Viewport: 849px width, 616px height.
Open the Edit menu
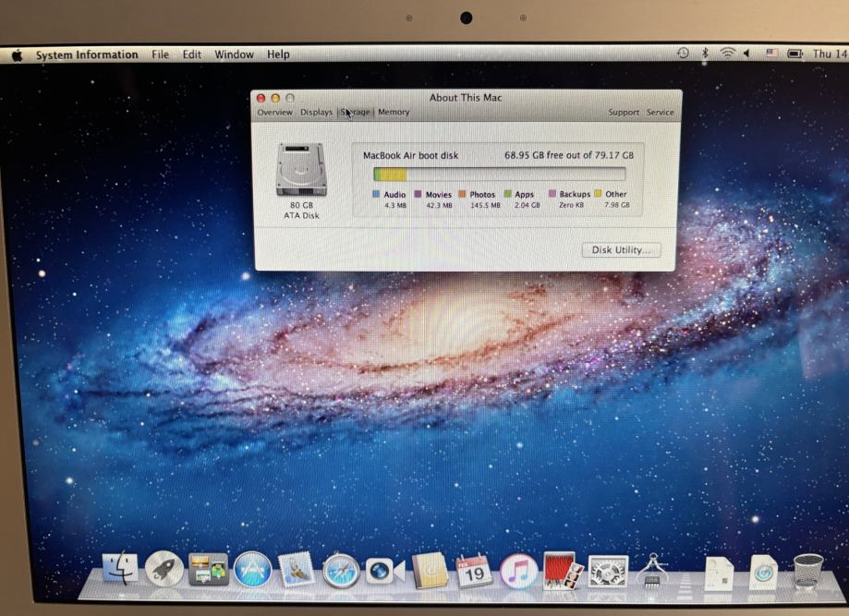(x=191, y=54)
